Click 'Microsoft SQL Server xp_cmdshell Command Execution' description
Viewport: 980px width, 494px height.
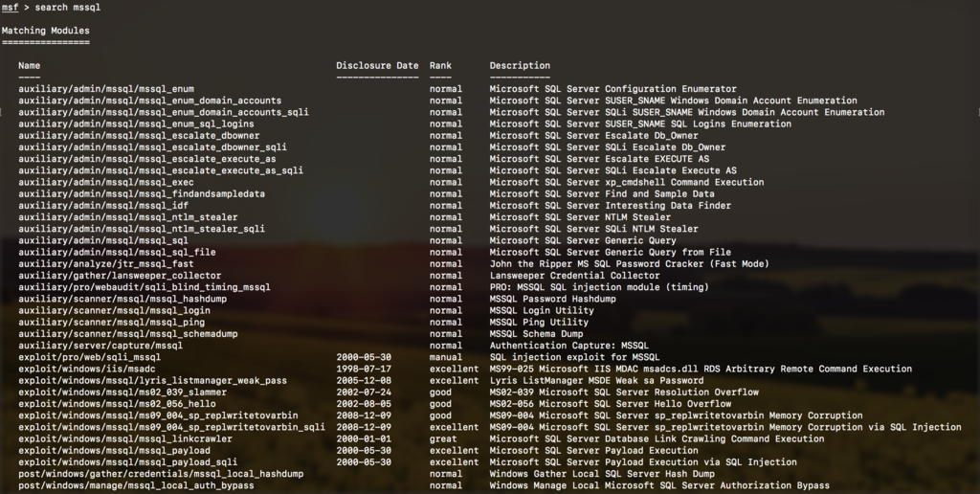[627, 183]
